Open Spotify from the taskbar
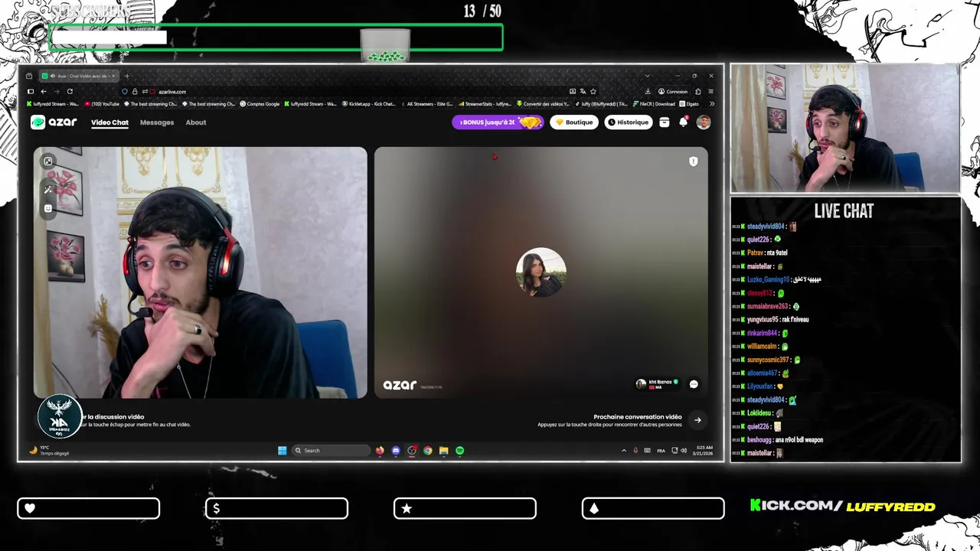The width and height of the screenshot is (980, 551). tap(459, 451)
